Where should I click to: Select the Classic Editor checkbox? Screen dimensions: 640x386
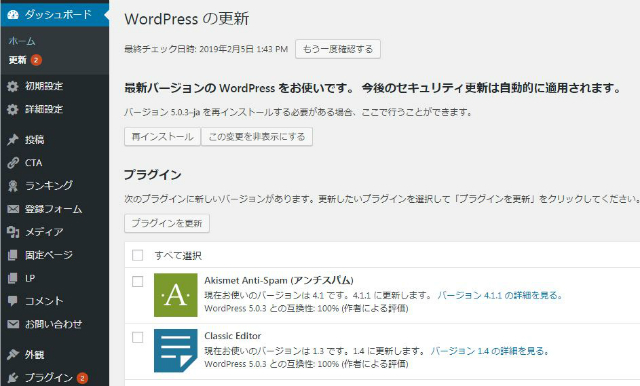click(138, 337)
